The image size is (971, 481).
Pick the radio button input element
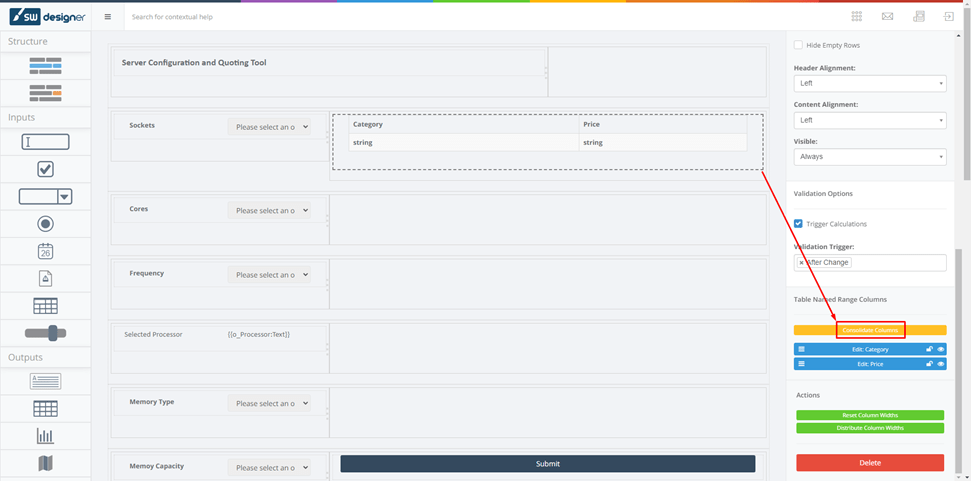point(45,224)
